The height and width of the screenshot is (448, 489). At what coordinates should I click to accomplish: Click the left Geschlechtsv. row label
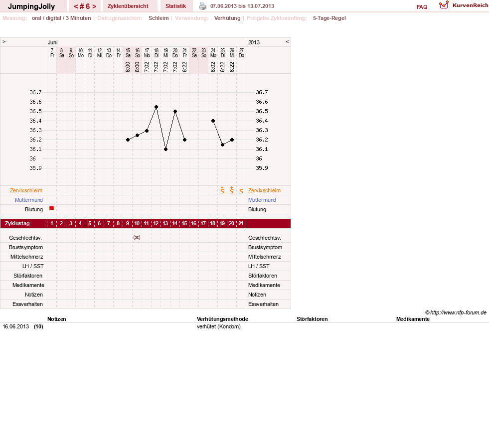tap(25, 238)
